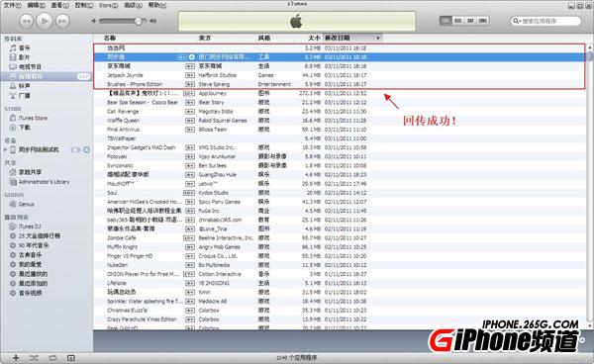Select the 京东商城 app name
Screen dimensions: 594x364
(x=119, y=66)
